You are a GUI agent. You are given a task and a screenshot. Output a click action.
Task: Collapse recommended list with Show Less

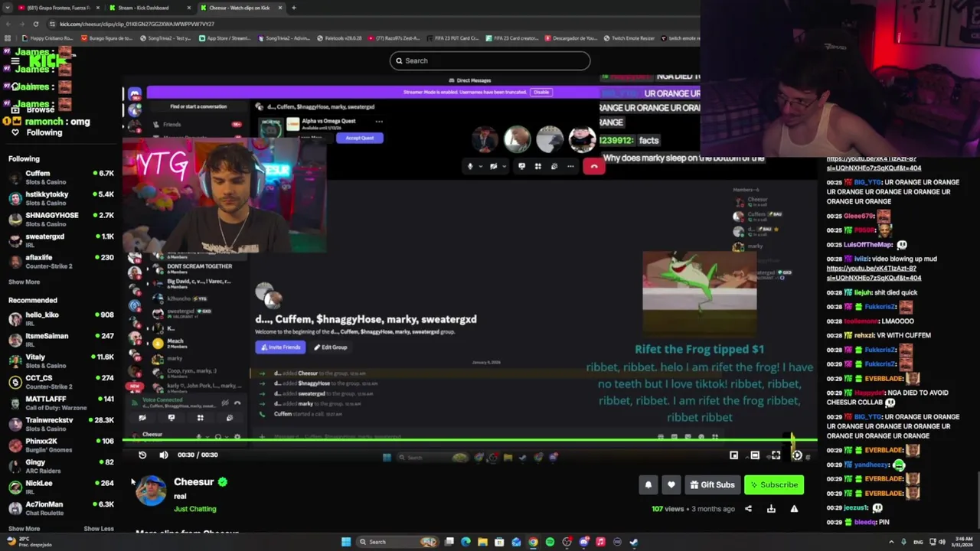click(99, 529)
